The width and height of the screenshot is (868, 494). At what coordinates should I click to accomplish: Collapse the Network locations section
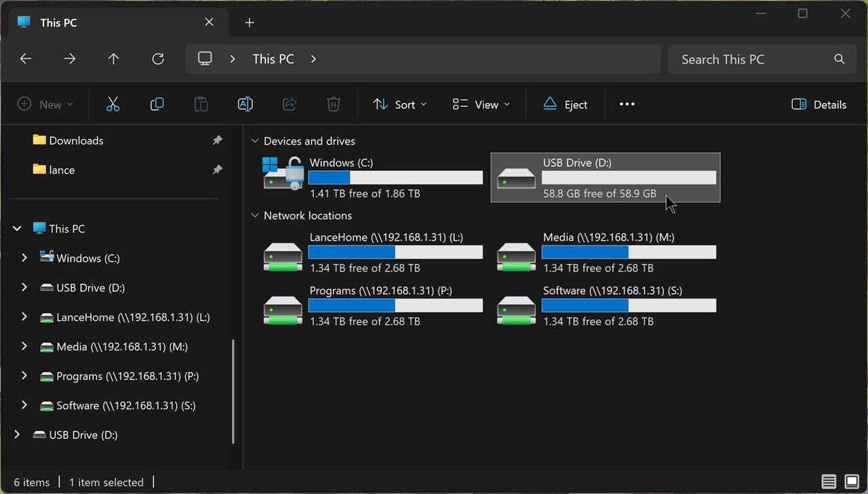pos(255,216)
